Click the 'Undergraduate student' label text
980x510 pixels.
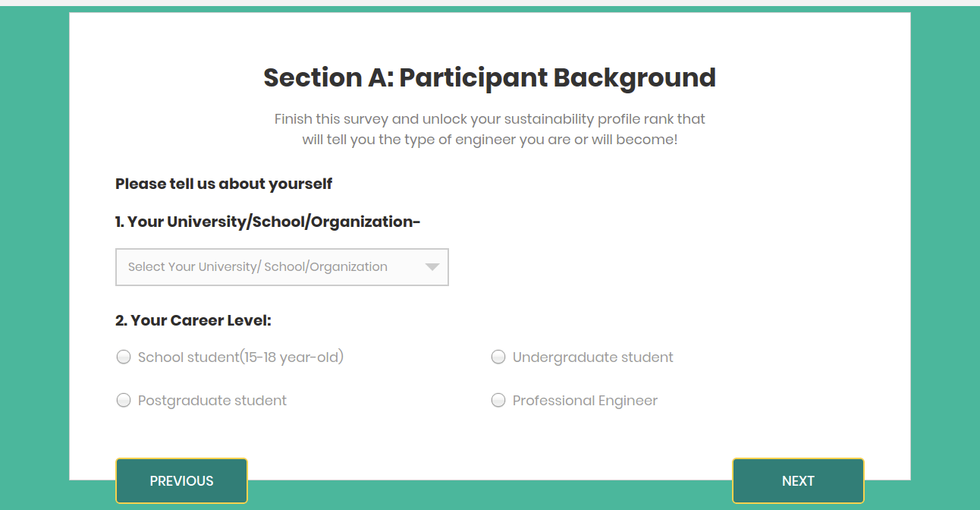(x=592, y=357)
